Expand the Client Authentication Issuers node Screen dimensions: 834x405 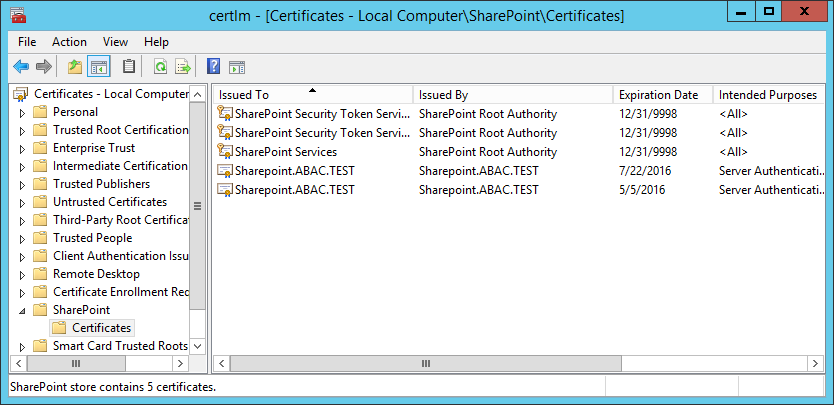click(x=22, y=257)
